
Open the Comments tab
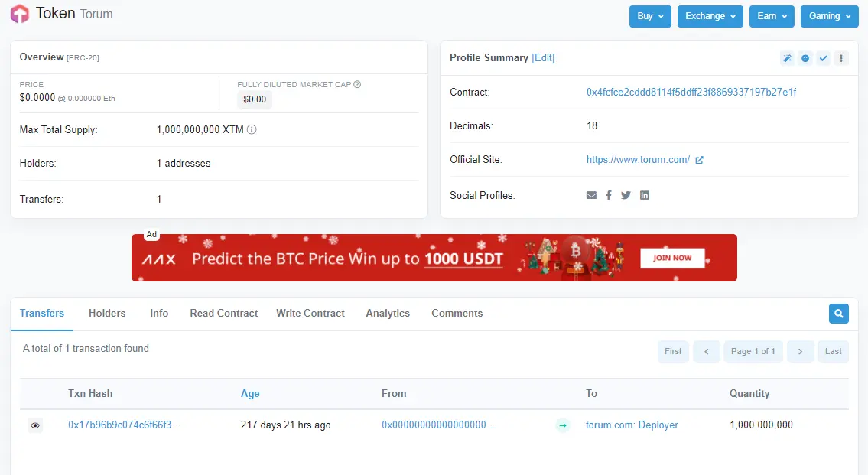[x=457, y=314]
